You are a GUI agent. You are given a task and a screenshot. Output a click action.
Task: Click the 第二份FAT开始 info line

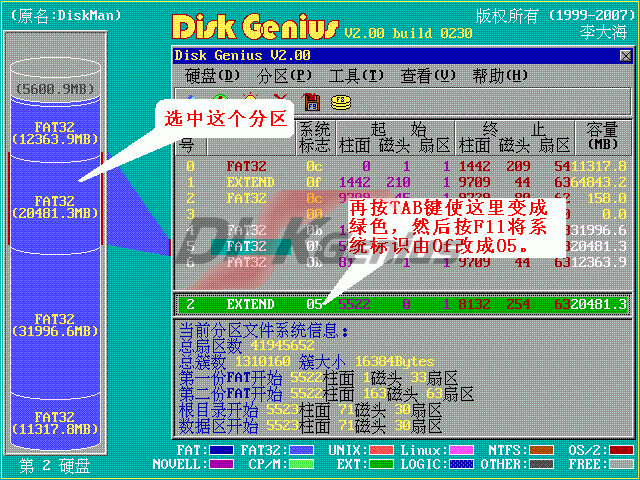click(327, 394)
